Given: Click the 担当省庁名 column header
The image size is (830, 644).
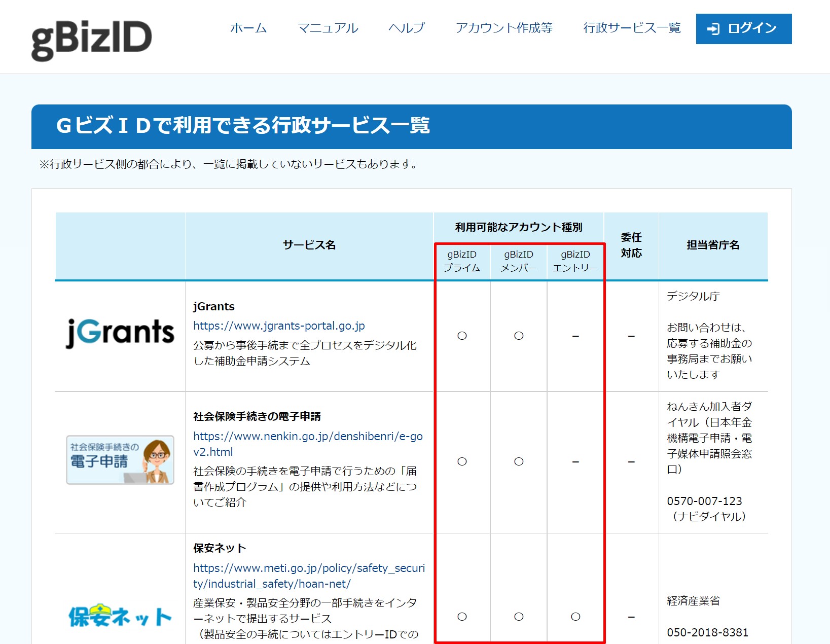Looking at the screenshot, I should (x=713, y=246).
